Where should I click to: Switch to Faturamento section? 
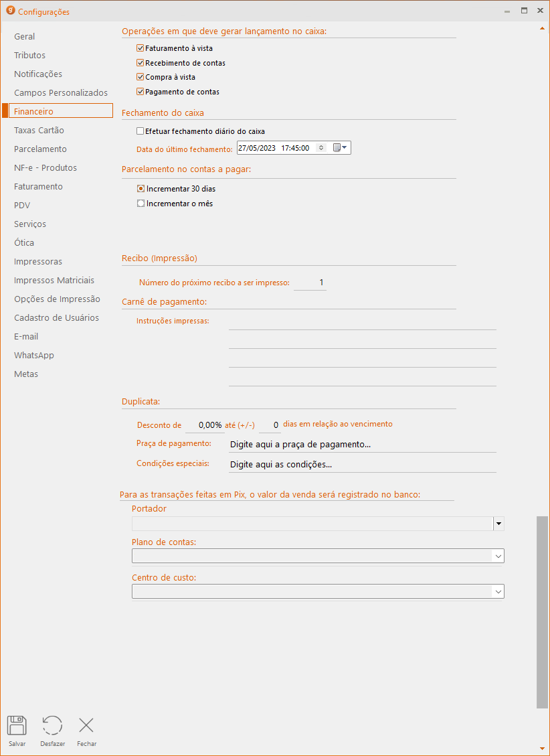[x=39, y=187]
